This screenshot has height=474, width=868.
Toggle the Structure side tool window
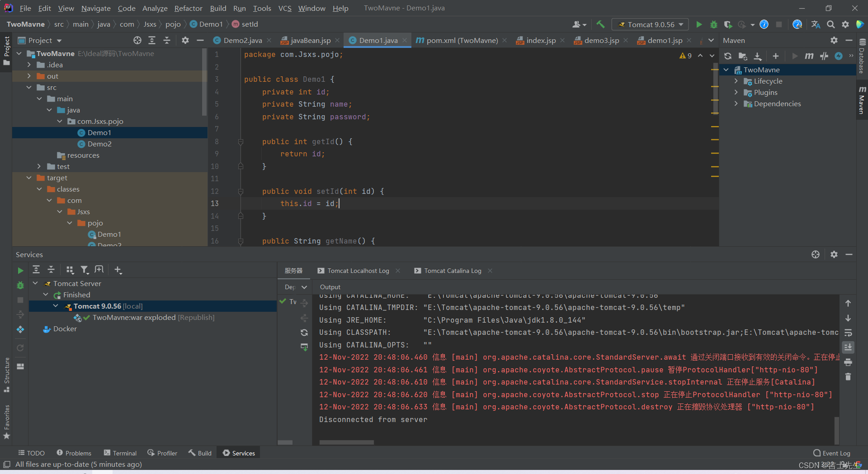coord(6,375)
